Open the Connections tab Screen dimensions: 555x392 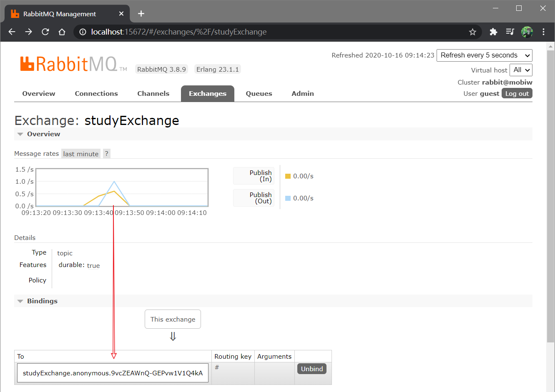click(96, 94)
